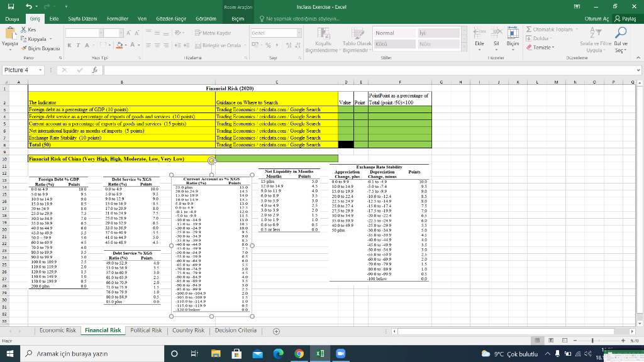This screenshot has height=362, width=644.
Task: Toggle bold K formatting
Action: coord(69,45)
